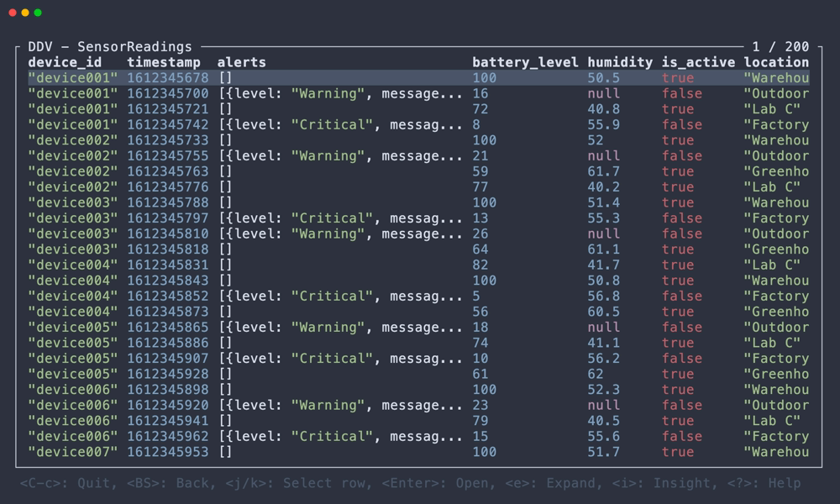Image resolution: width=840 pixels, height=504 pixels.
Task: Click the green zoom window button
Action: tap(38, 13)
